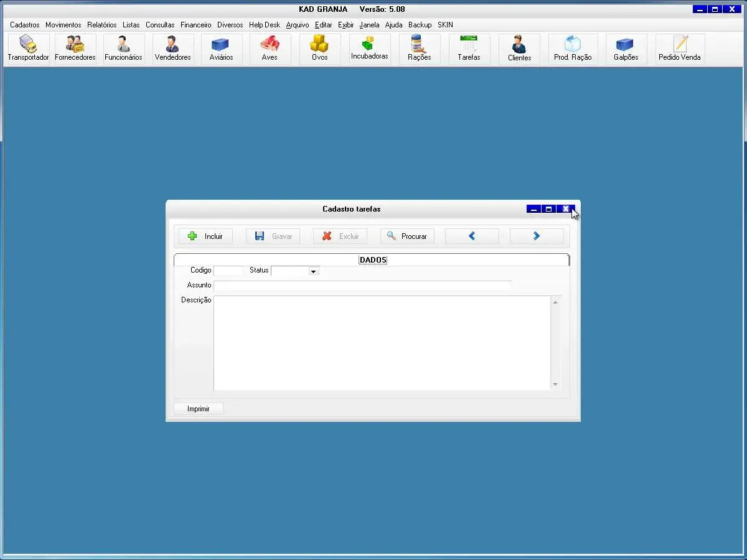The width and height of the screenshot is (747, 560).
Task: Open the Ovos module icon
Action: pyautogui.click(x=319, y=49)
